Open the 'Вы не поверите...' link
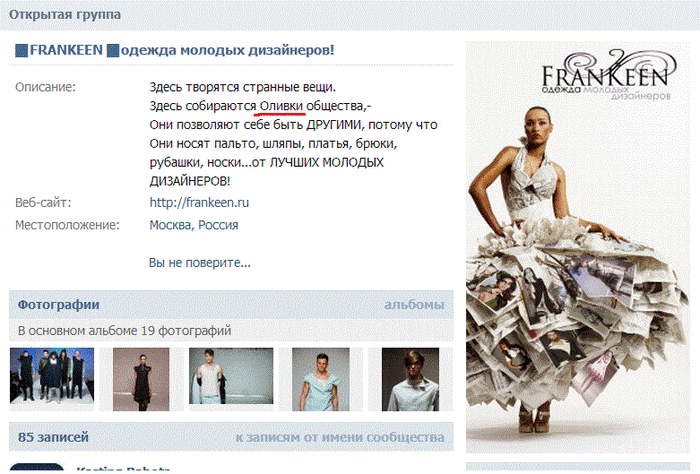This screenshot has height=474, width=700. (x=200, y=262)
